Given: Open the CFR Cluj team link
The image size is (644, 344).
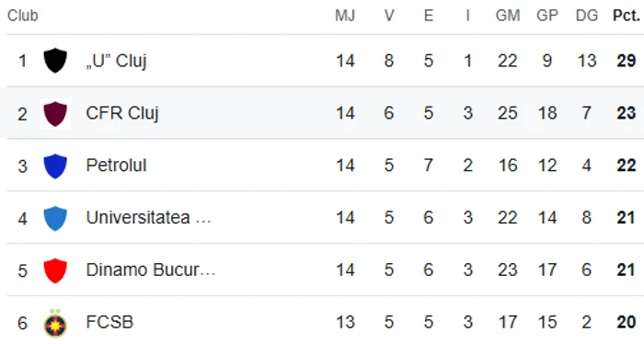Looking at the screenshot, I should pyautogui.click(x=122, y=113).
